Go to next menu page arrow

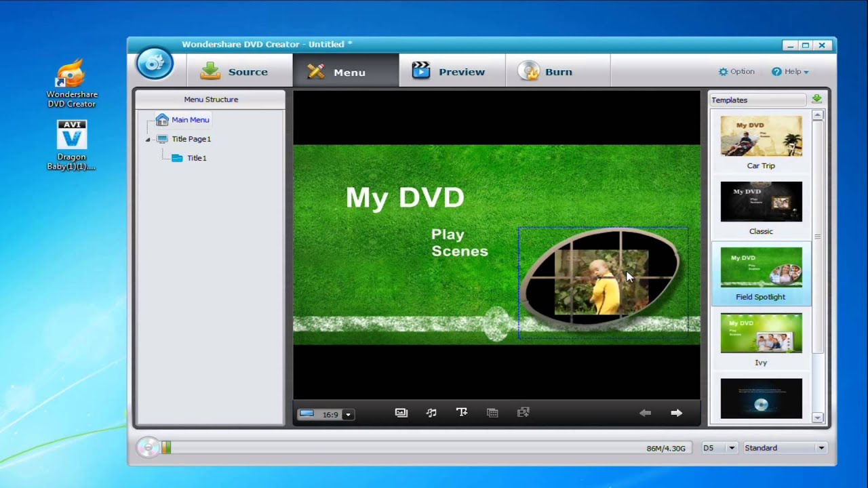coord(676,413)
